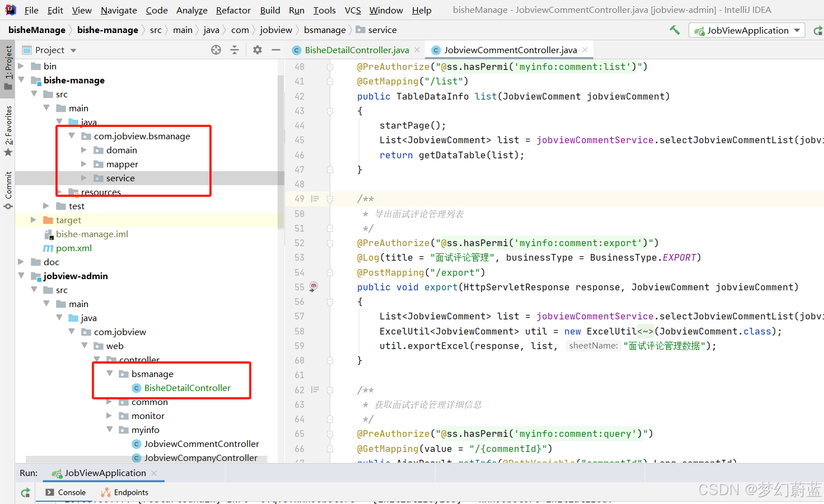Expand the target folder
Image resolution: width=824 pixels, height=504 pixels.
pos(34,220)
